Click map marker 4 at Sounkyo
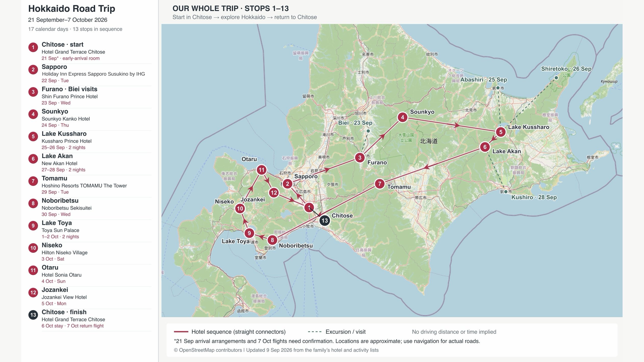The height and width of the screenshot is (362, 644). click(402, 117)
